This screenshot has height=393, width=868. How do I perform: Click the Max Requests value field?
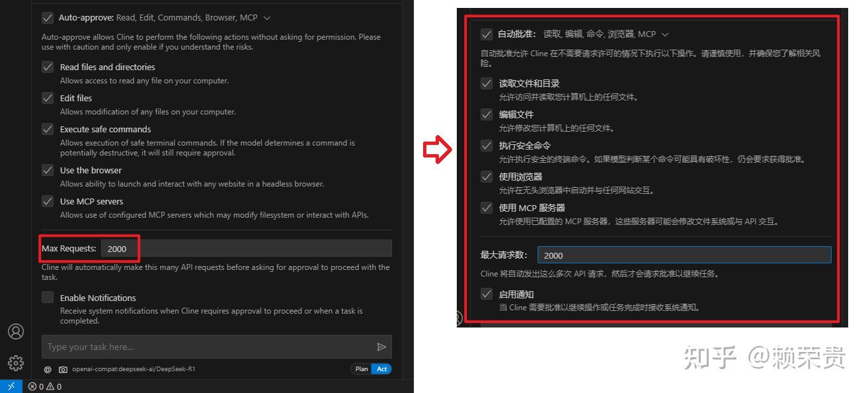point(119,248)
